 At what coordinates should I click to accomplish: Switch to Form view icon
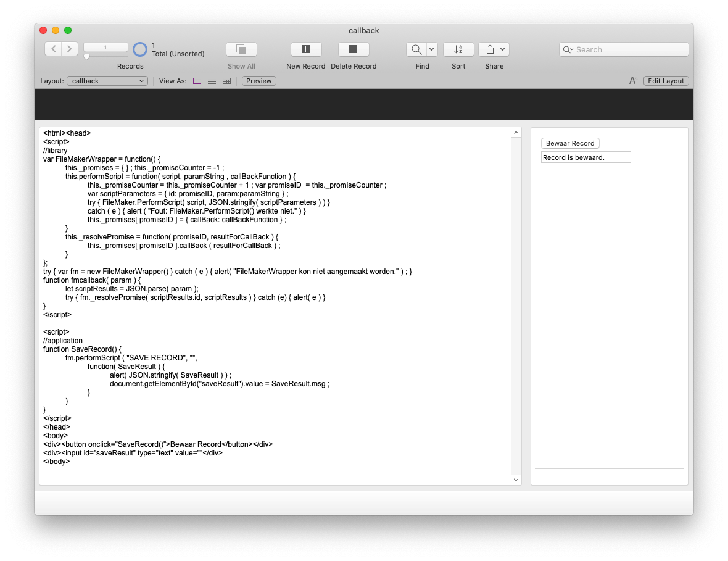click(197, 81)
